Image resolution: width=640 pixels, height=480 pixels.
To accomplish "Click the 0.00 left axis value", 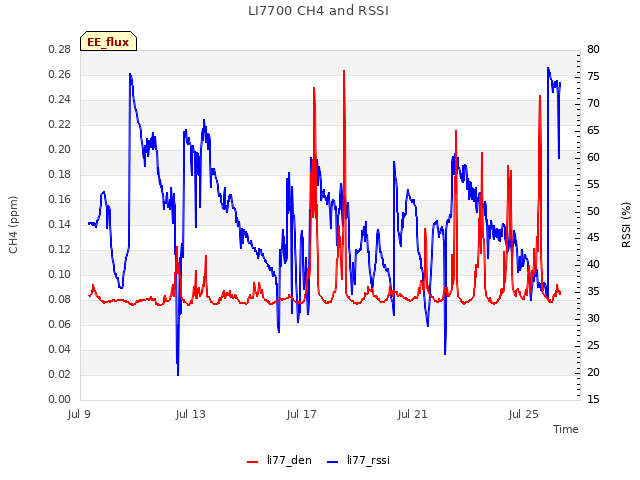I will (x=60, y=400).
